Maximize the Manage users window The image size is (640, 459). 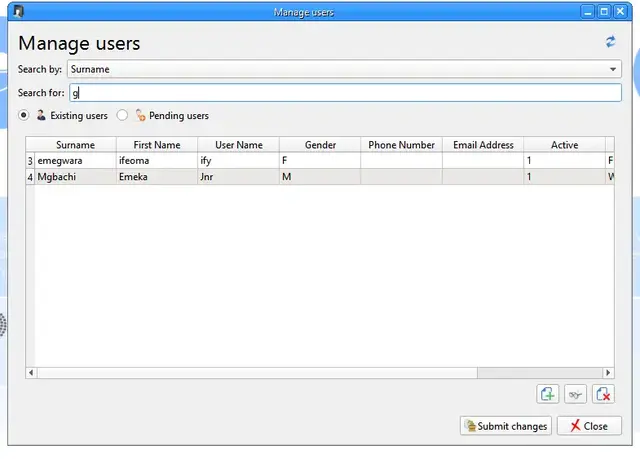tap(604, 11)
